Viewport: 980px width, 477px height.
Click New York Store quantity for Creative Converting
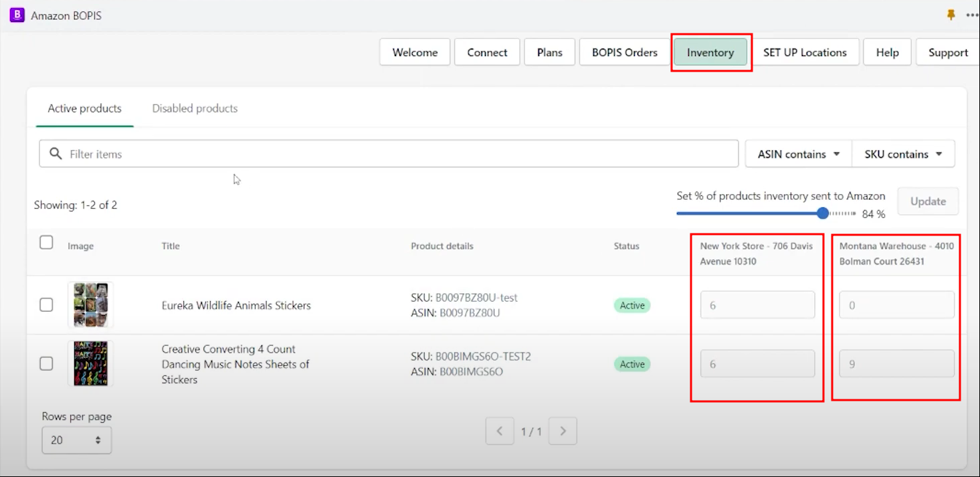(x=757, y=364)
